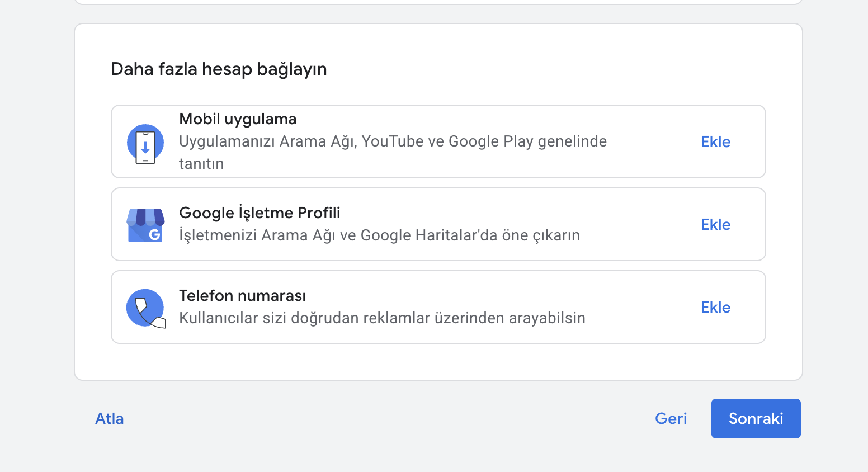The height and width of the screenshot is (472, 868).
Task: Skip this step with Atla
Action: click(x=110, y=419)
